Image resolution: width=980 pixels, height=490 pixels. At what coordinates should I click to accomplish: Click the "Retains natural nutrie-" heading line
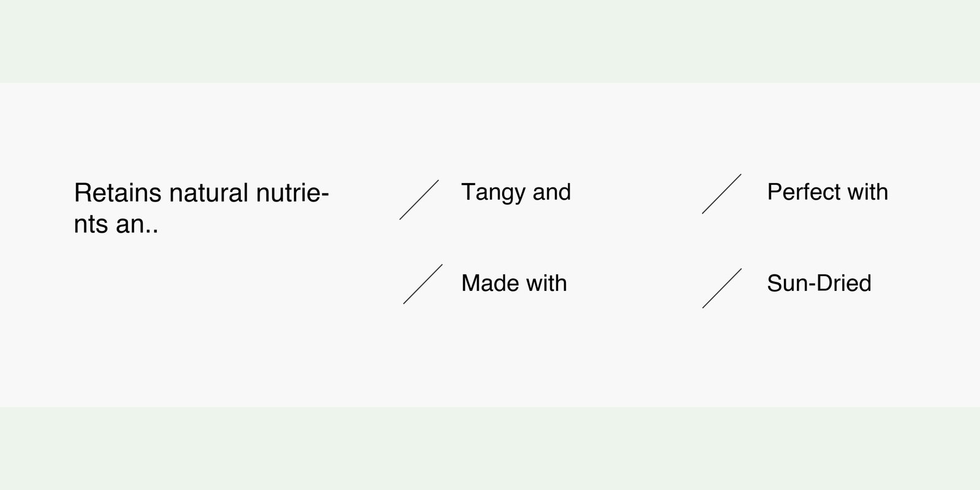click(202, 193)
